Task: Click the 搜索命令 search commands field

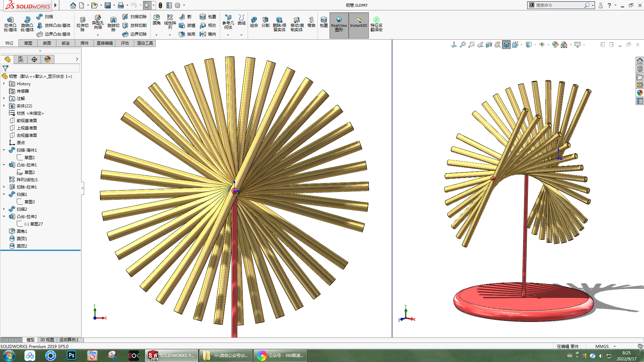Action: (557, 5)
